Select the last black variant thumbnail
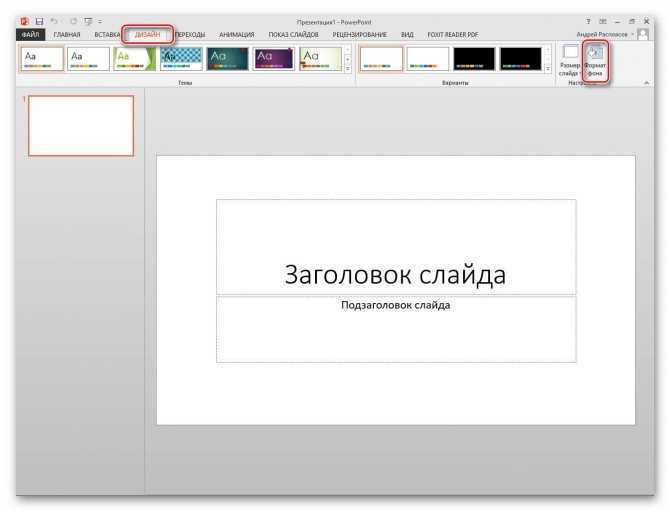The image size is (670, 512). (x=520, y=59)
